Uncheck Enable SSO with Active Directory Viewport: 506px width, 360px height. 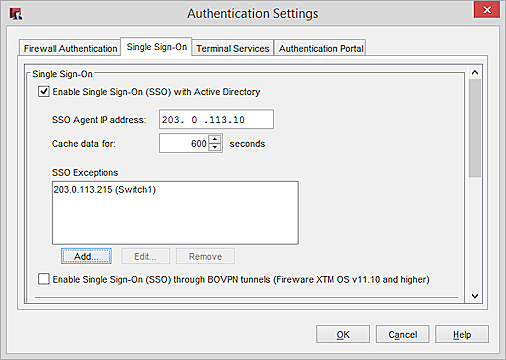[44, 91]
